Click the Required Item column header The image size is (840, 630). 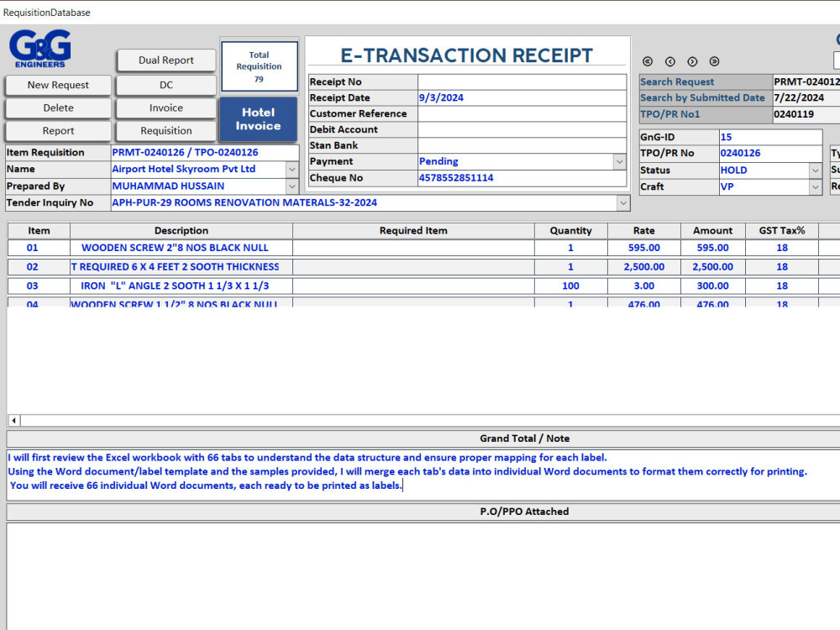413,231
